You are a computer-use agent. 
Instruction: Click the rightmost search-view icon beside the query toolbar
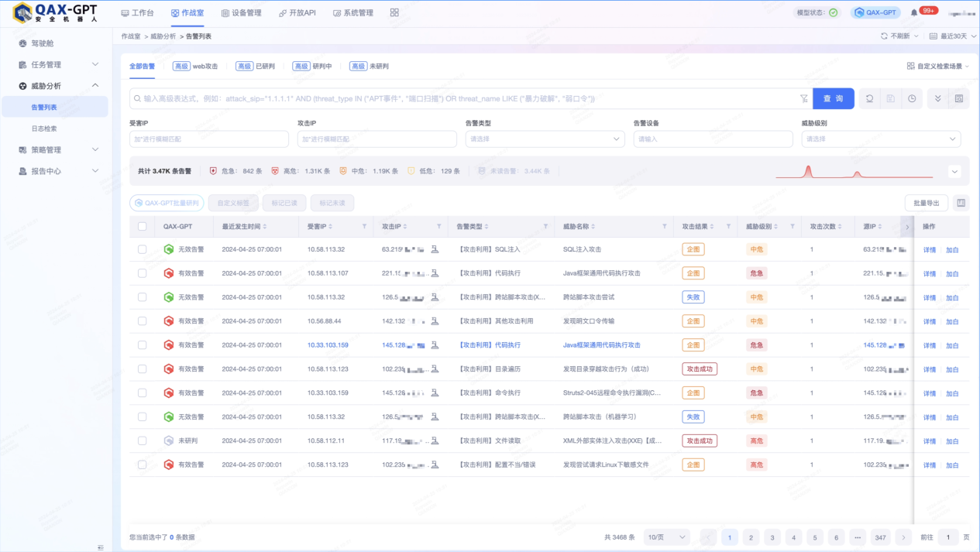959,98
